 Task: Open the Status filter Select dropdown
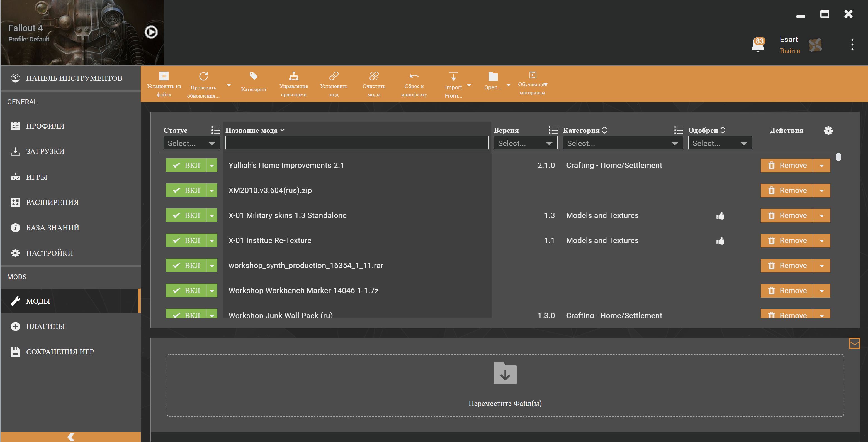tap(191, 143)
